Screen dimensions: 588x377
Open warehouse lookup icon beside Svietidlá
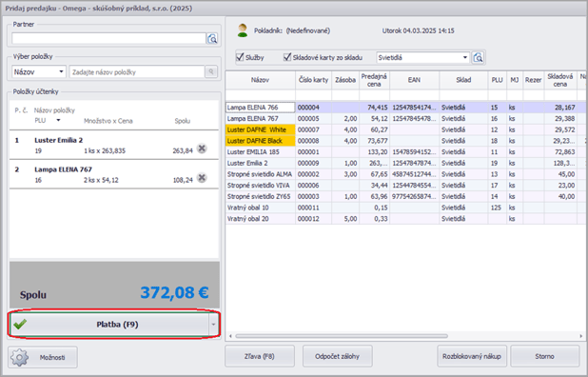[x=478, y=58]
